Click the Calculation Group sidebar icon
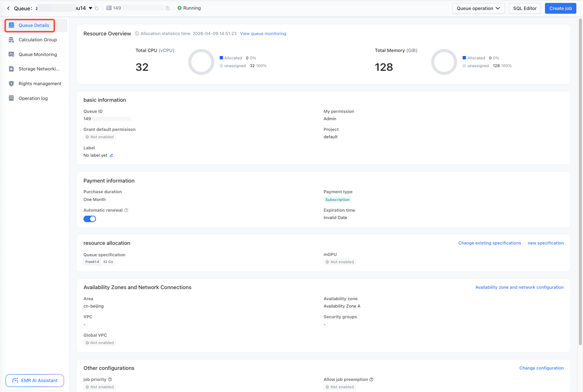583x392 pixels. click(11, 40)
